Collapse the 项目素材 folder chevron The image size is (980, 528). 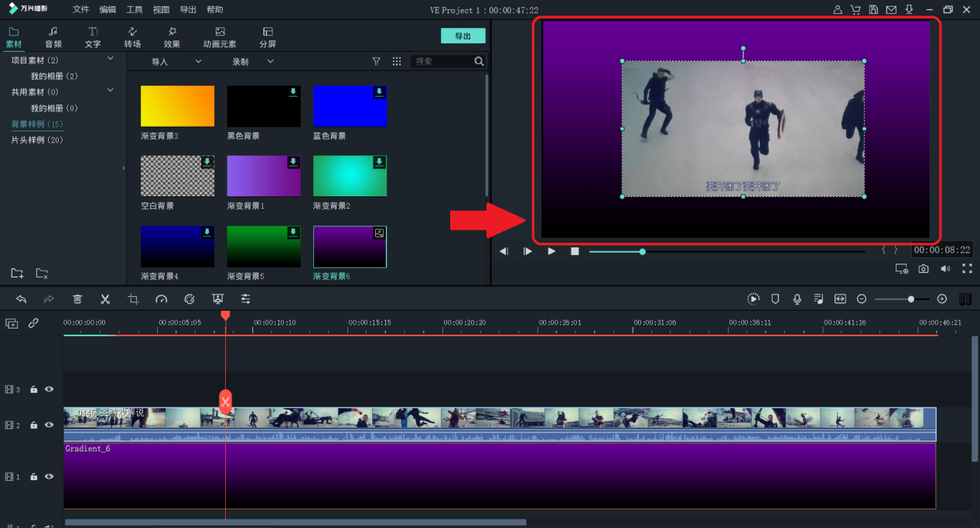point(110,59)
